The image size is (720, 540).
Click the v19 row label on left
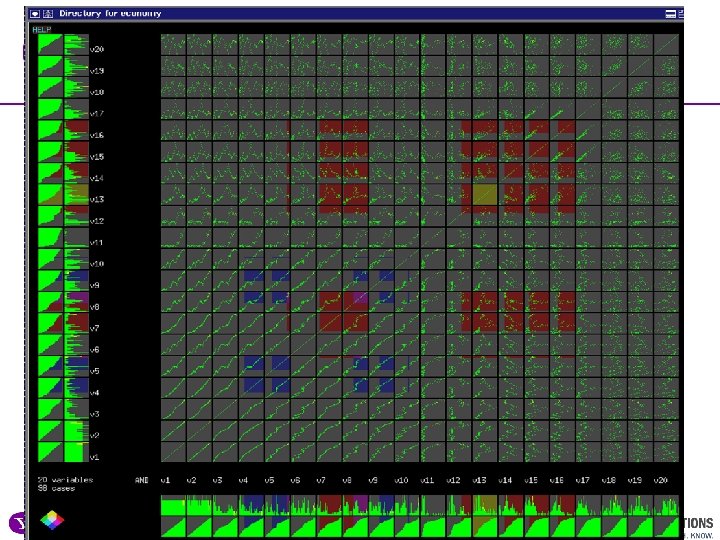pos(96,71)
